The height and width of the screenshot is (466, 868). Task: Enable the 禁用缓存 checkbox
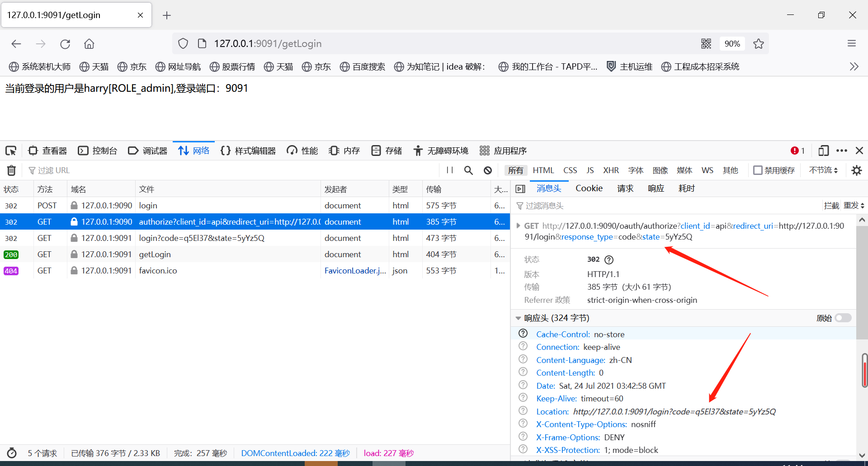758,170
